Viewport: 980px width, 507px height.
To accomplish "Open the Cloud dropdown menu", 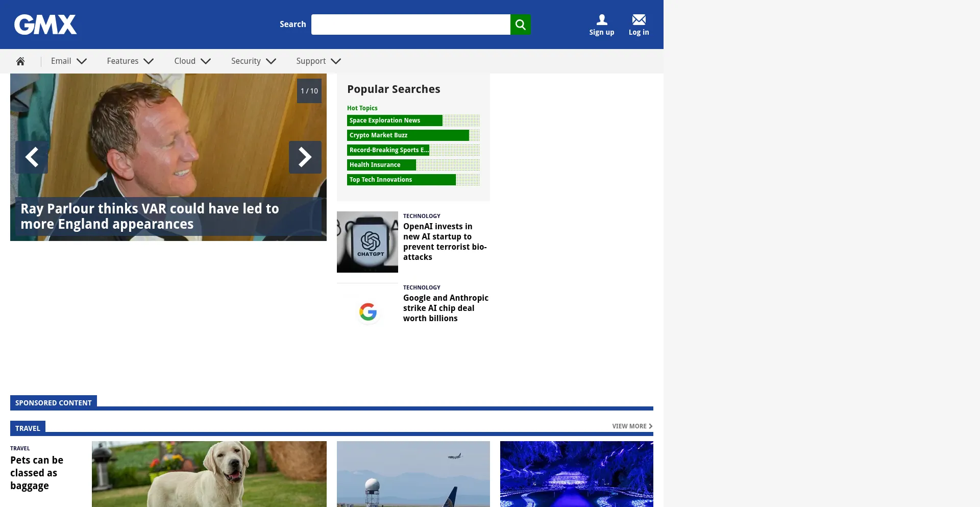I will coord(192,61).
